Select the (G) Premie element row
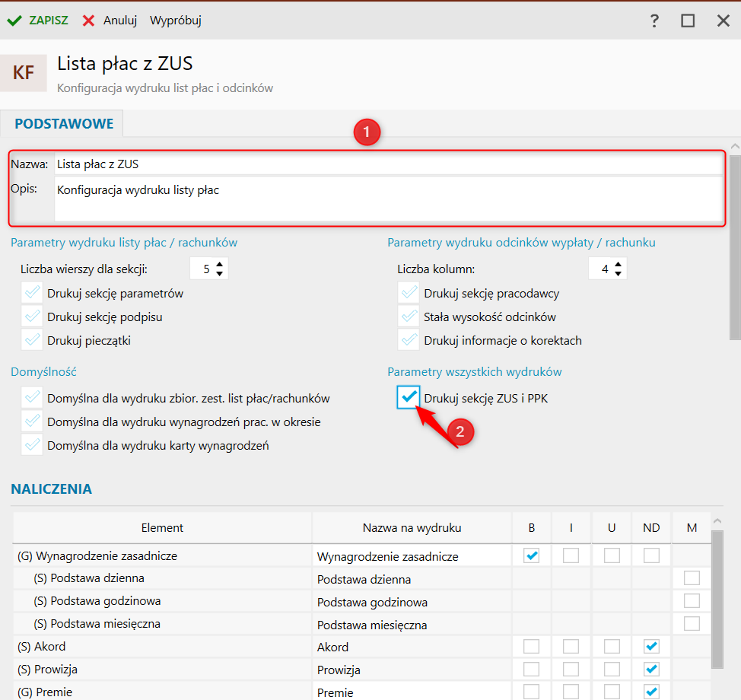The width and height of the screenshot is (741, 700). click(162, 692)
